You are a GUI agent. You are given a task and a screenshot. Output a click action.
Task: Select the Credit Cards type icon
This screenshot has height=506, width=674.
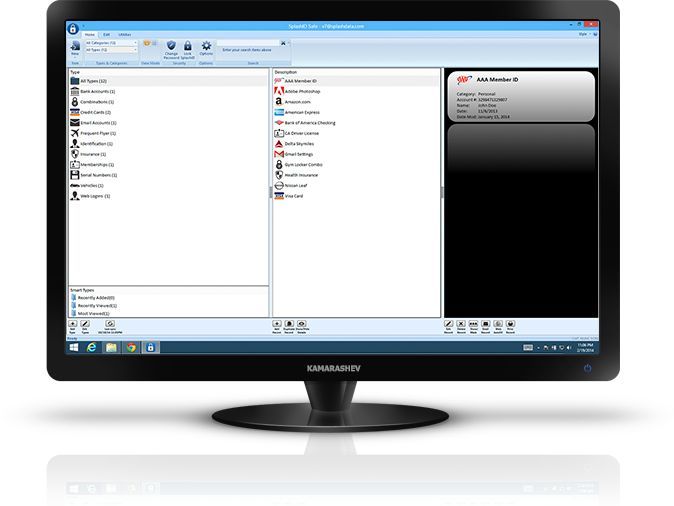(75, 112)
